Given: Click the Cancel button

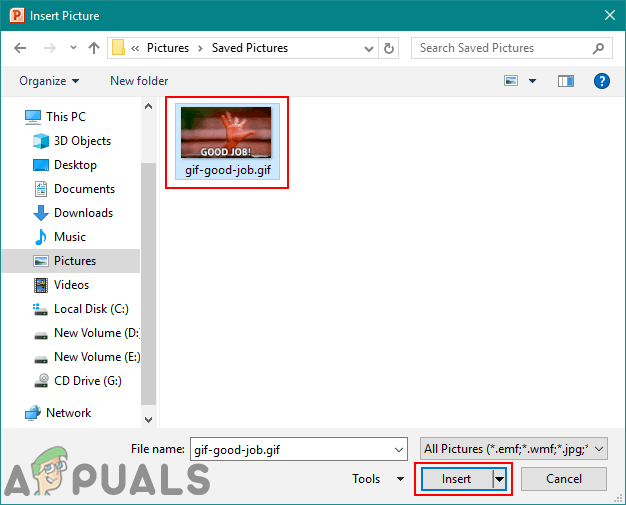Looking at the screenshot, I should click(x=564, y=479).
